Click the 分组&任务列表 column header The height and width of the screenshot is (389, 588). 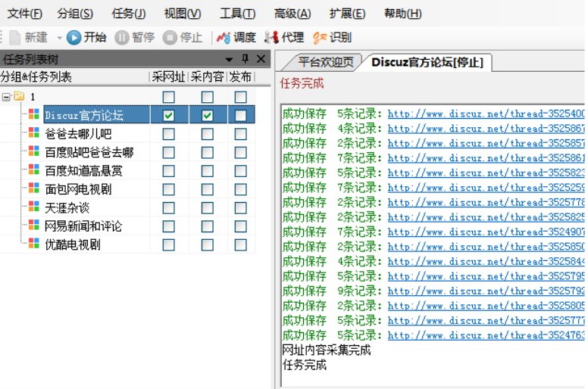click(36, 76)
